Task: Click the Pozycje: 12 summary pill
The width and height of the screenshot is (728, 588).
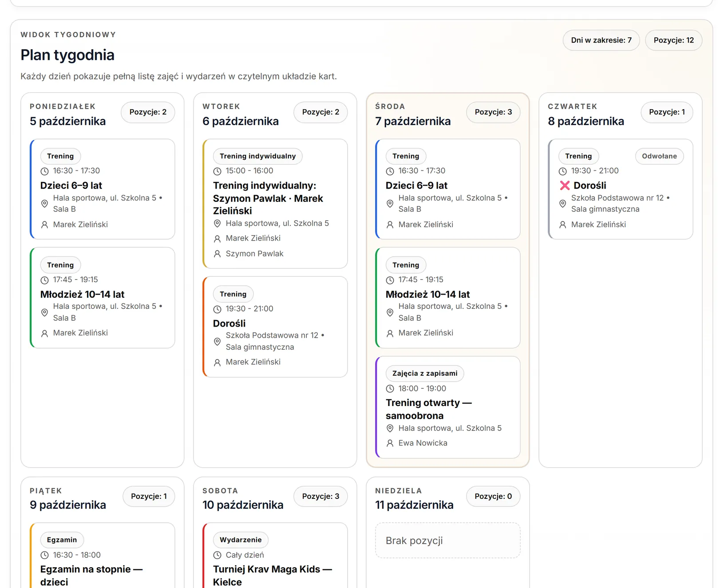Action: [673, 40]
